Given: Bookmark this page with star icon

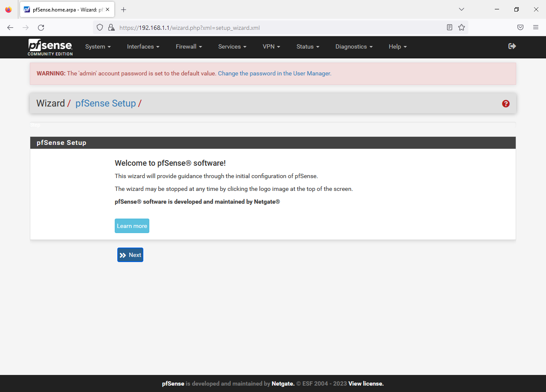Looking at the screenshot, I should tap(462, 27).
